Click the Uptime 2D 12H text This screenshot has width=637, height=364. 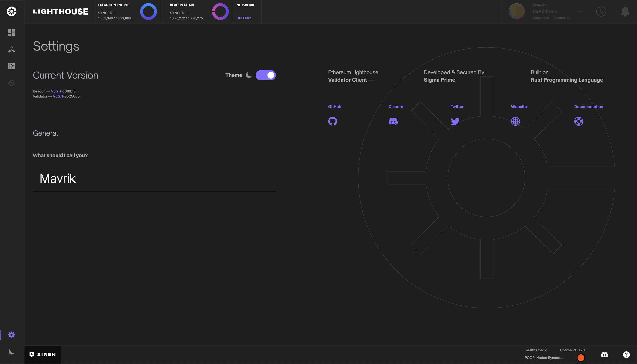tap(572, 350)
